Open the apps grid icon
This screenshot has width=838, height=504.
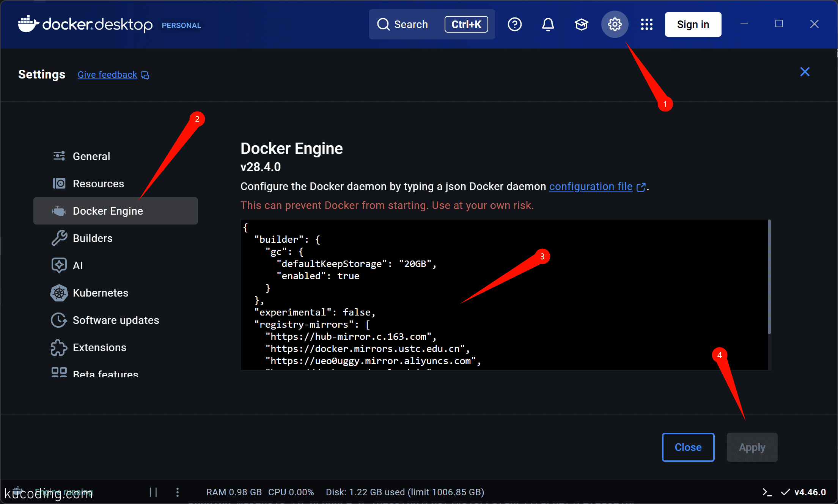point(647,24)
